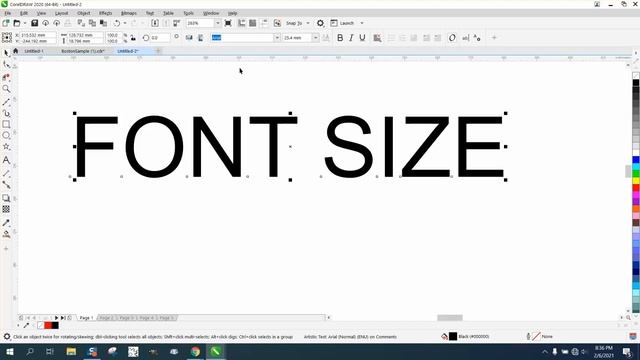Click the quick customize plus button
640x360 pixels.
494,38
